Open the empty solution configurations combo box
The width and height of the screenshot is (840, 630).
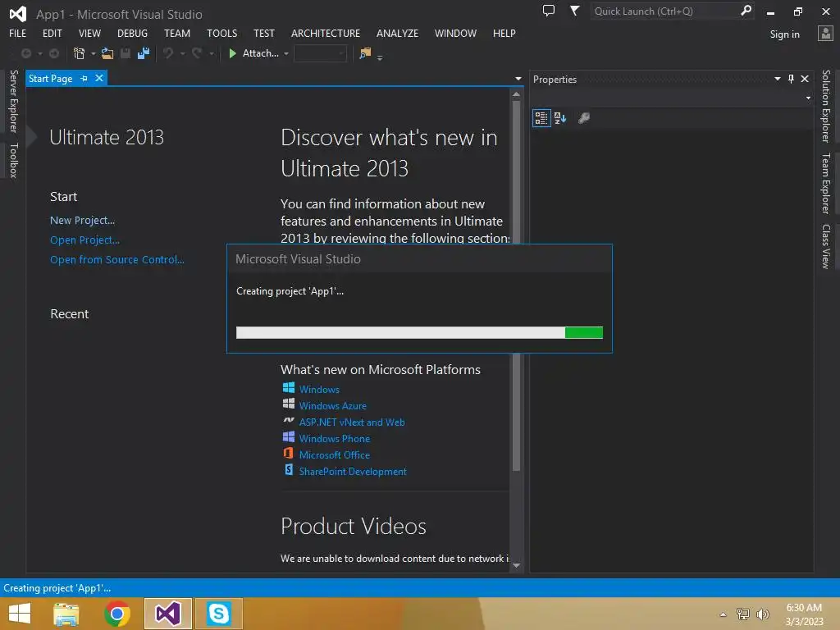click(321, 53)
